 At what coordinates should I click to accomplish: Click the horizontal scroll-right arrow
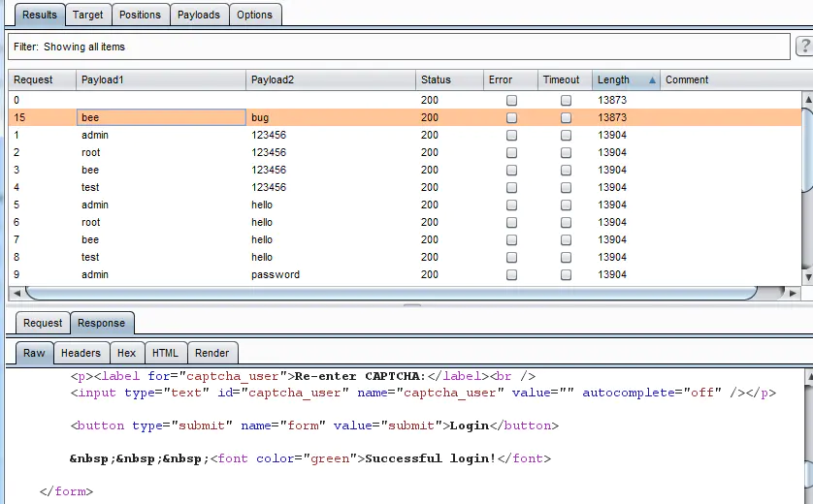click(x=793, y=293)
